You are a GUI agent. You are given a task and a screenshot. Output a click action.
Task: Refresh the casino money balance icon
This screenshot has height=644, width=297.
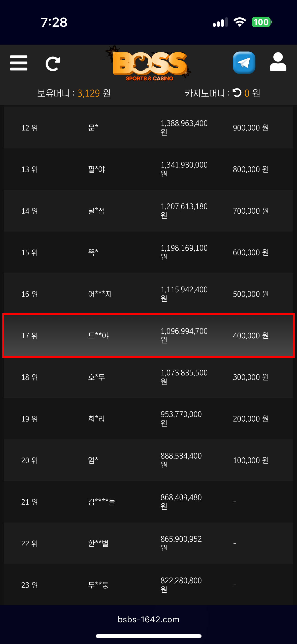(237, 93)
